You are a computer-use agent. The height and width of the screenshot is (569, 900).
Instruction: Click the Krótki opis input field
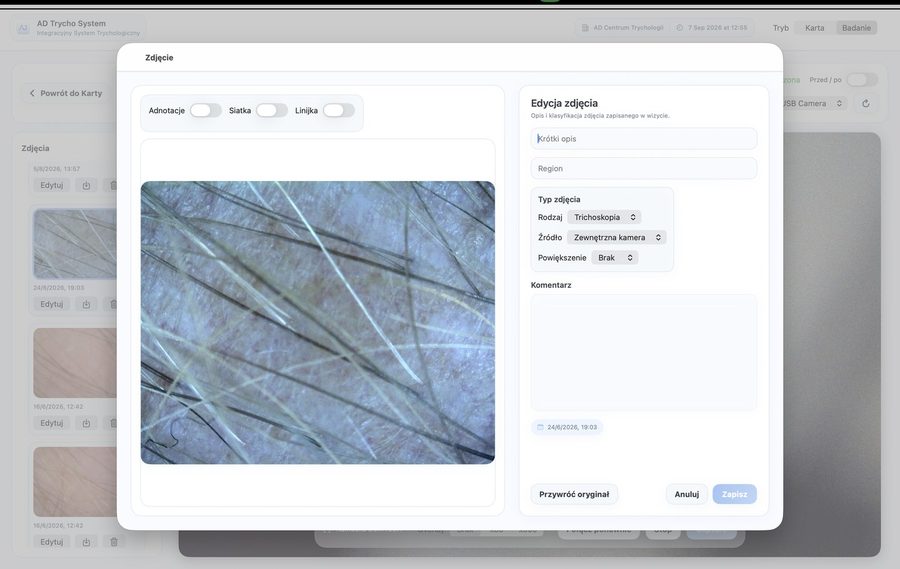pos(643,138)
